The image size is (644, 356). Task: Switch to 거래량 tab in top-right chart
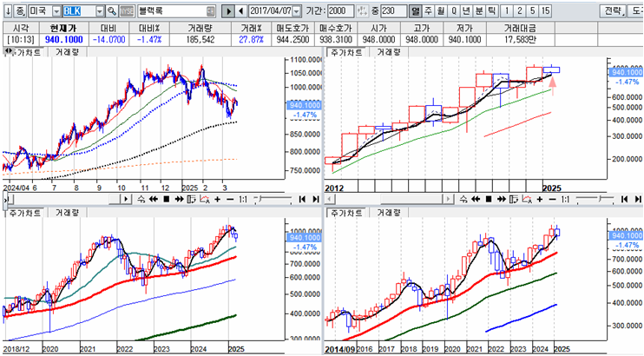pos(388,52)
